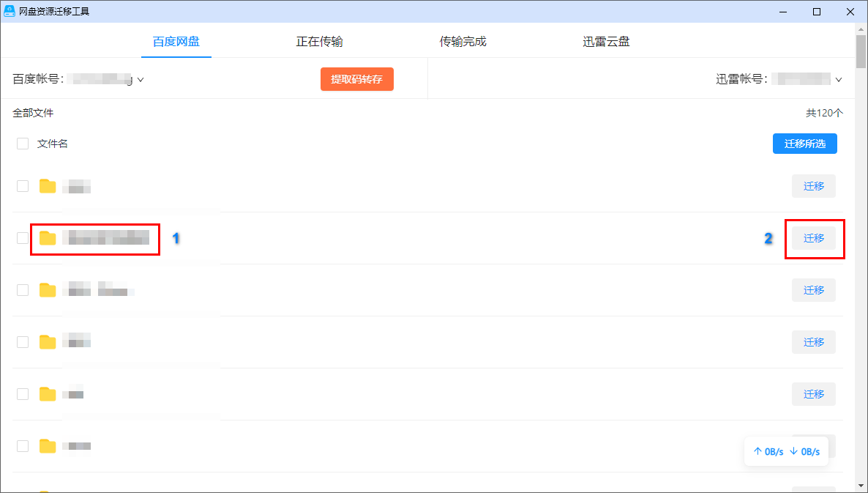Click 迁移 for the first folder row
This screenshot has height=493, width=868.
click(x=814, y=186)
